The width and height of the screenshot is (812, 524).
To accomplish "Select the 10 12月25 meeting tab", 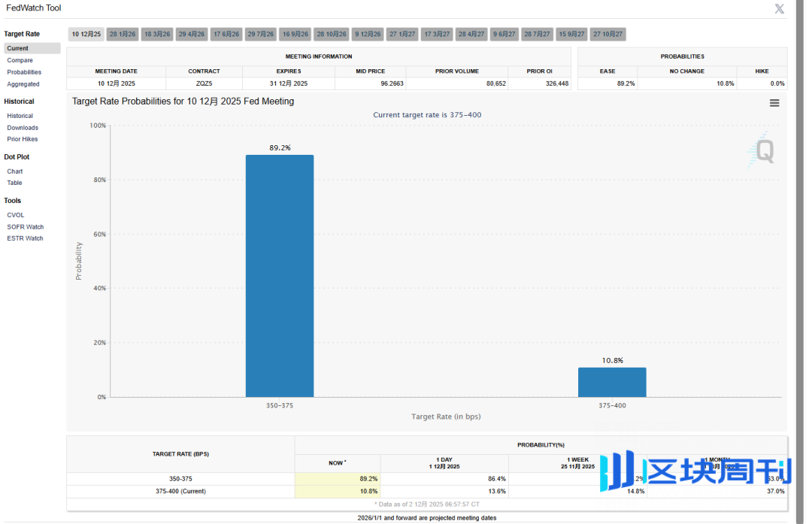I will (x=86, y=35).
